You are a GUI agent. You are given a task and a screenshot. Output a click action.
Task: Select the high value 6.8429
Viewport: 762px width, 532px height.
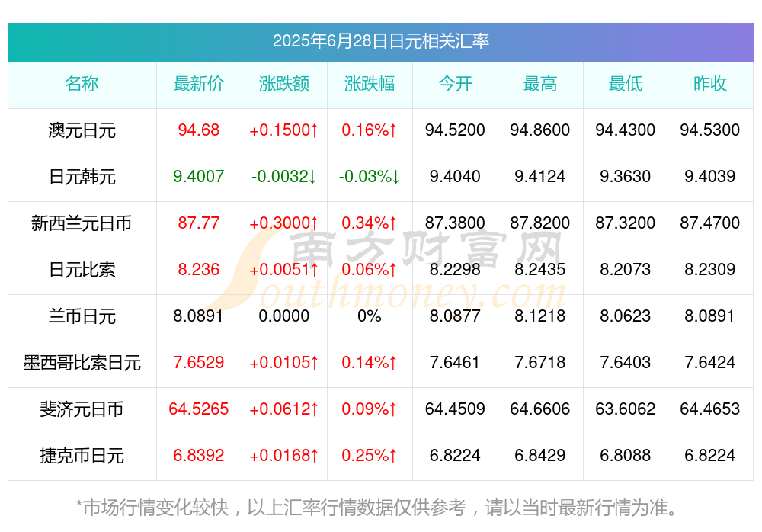540,456
